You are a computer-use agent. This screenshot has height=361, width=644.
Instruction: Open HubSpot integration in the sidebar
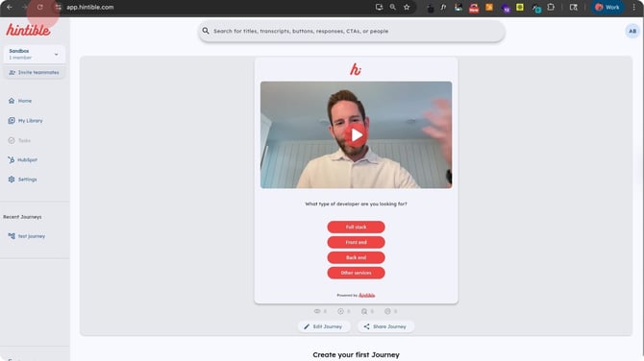pyautogui.click(x=23, y=160)
